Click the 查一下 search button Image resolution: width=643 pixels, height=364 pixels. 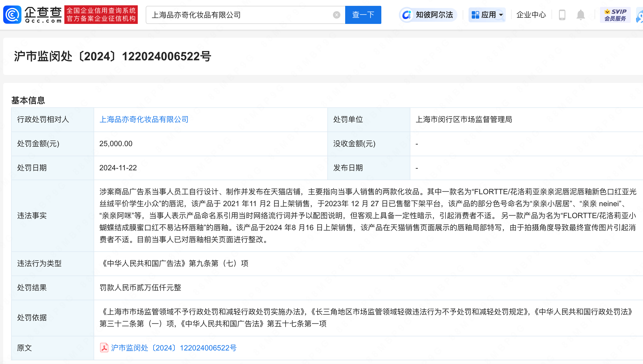363,15
